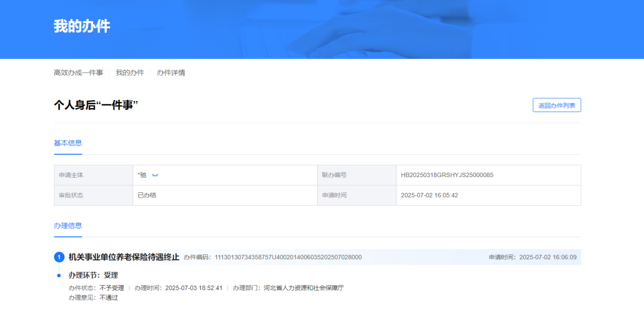Switch to the 基本信息 tab

click(x=68, y=143)
